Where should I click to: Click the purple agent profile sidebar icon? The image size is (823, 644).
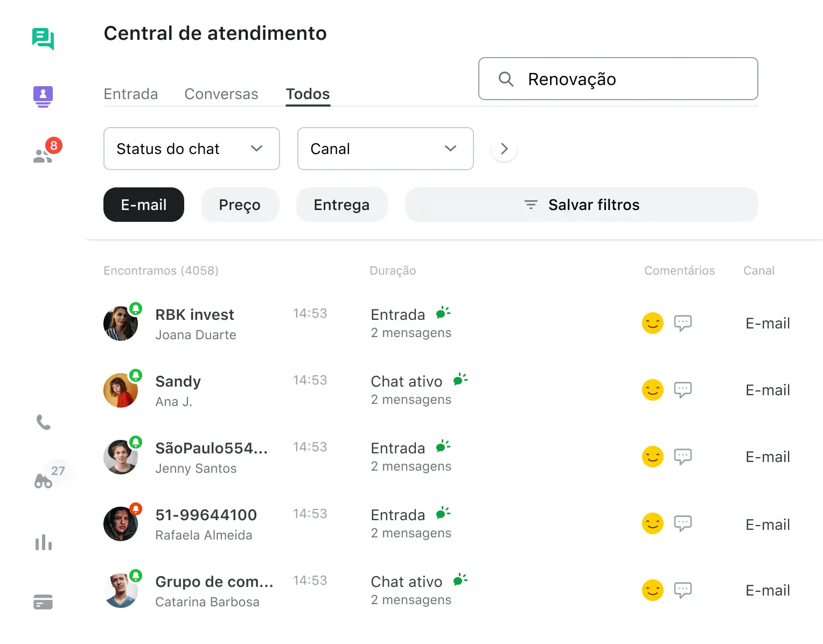coord(43,96)
